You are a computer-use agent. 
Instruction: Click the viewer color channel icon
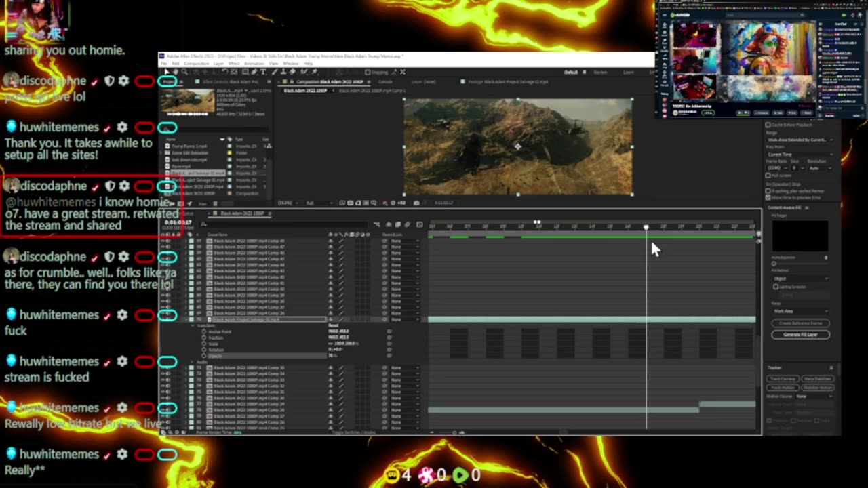[x=384, y=203]
